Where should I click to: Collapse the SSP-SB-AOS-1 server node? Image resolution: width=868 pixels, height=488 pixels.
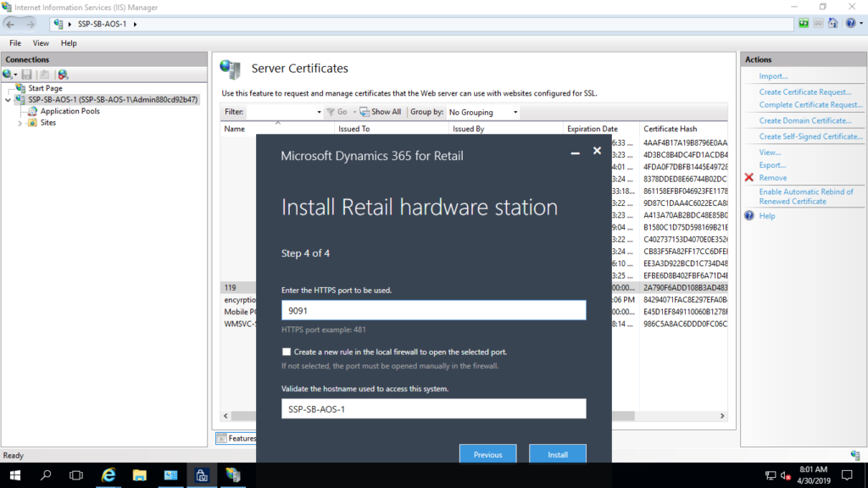point(8,100)
